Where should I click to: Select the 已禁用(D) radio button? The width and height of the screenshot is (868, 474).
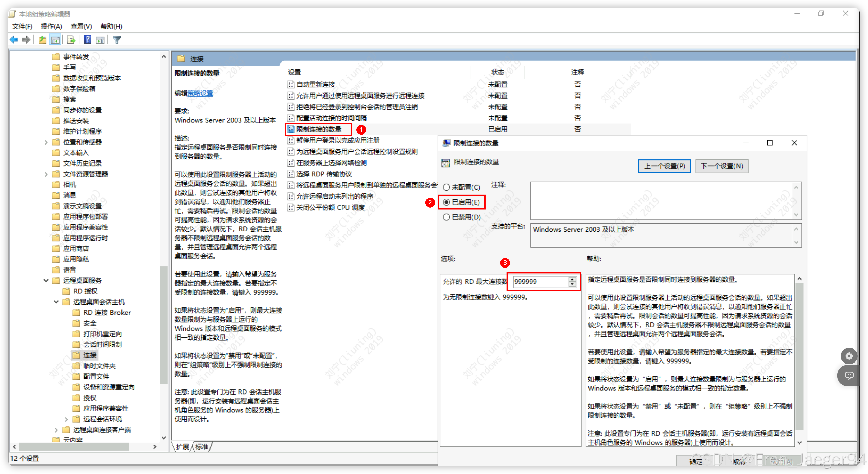[x=447, y=217]
